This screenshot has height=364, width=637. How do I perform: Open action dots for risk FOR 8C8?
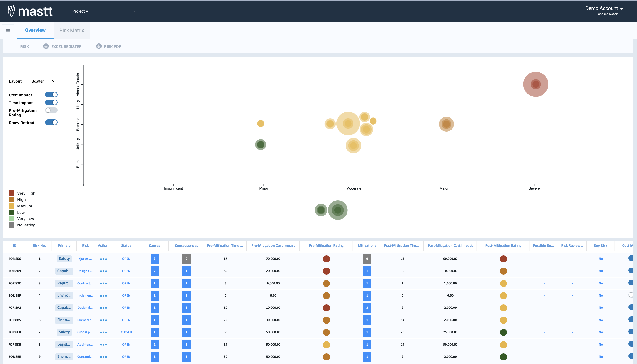pos(103,333)
